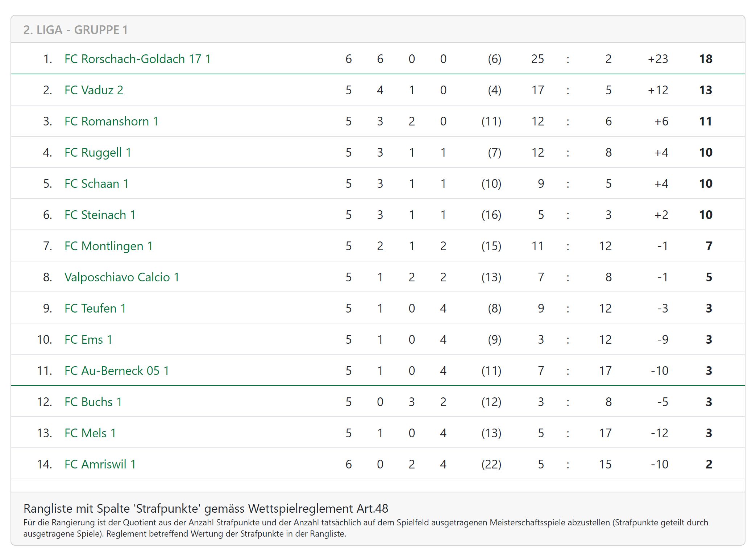
Task: Open the FC Teufen 1 link
Action: coord(95,308)
